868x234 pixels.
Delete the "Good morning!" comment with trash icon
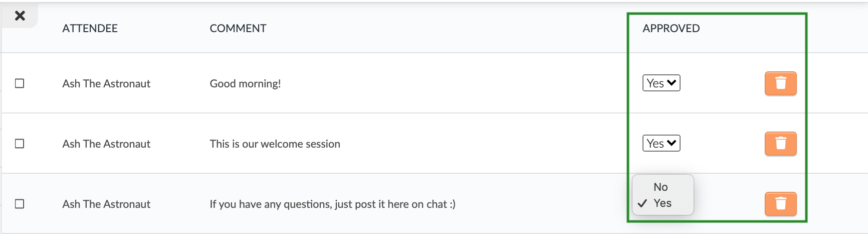click(x=780, y=83)
